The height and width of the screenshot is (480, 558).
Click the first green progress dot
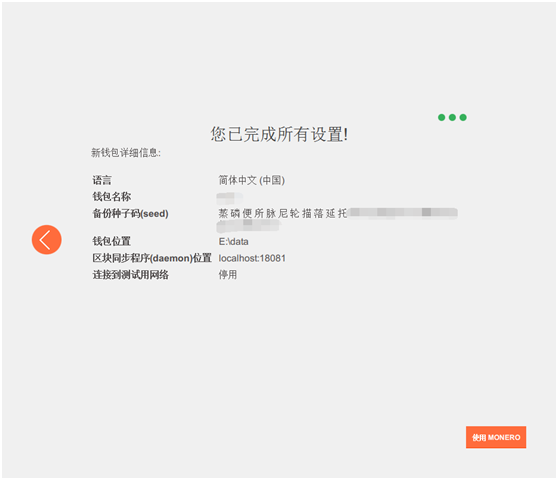[441, 117]
